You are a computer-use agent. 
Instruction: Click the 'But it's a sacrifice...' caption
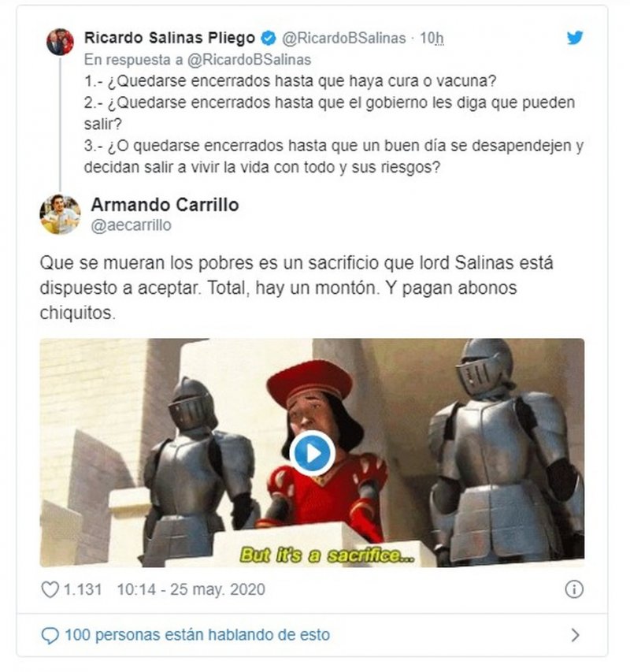327,555
